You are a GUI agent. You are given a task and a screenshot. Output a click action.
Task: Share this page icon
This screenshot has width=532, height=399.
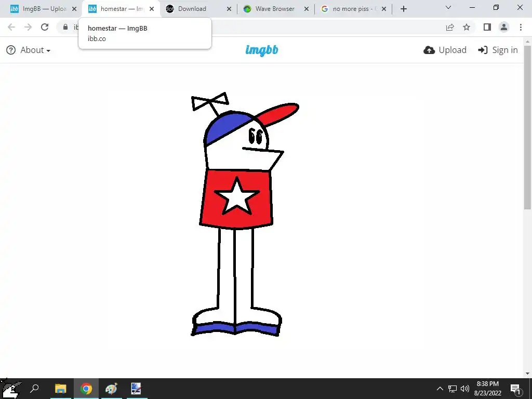point(450,27)
